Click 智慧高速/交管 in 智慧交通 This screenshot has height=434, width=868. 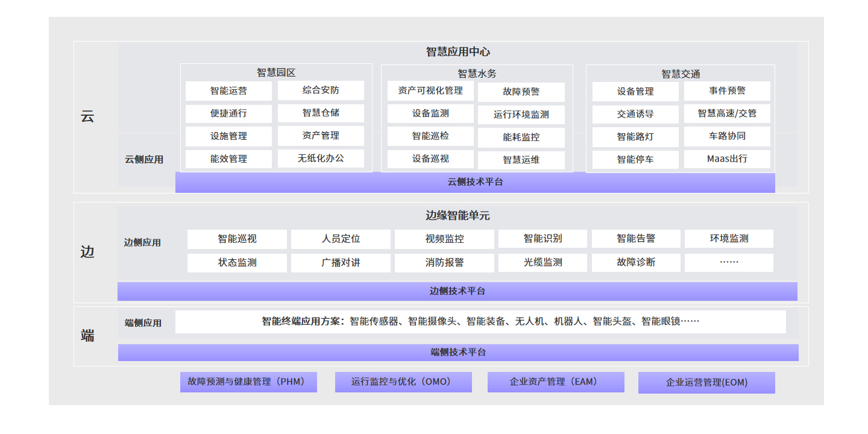(727, 113)
